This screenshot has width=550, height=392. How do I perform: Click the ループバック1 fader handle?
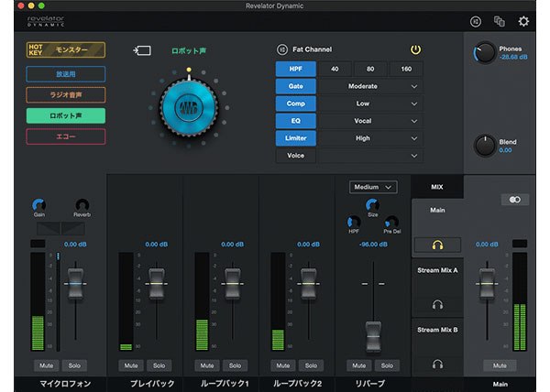(x=233, y=283)
